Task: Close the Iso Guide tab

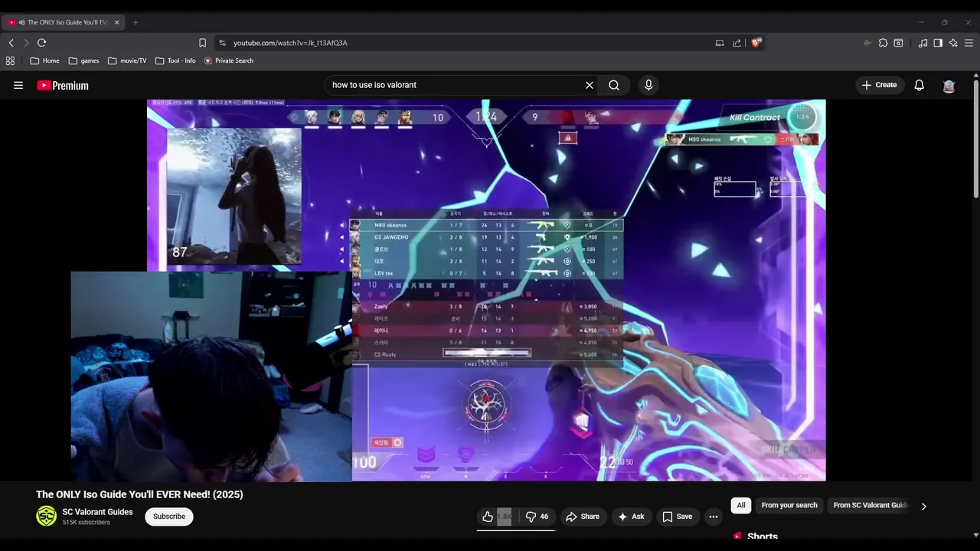Action: (x=117, y=22)
